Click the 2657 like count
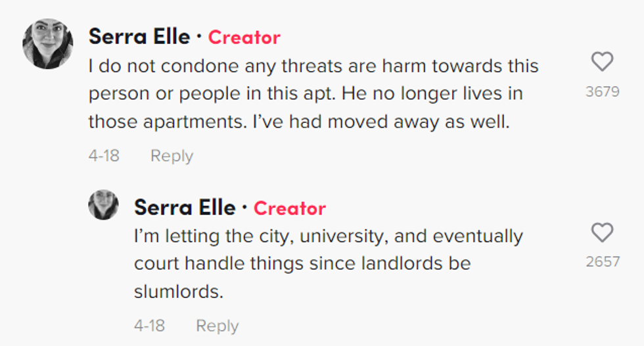This screenshot has width=644, height=346. [602, 262]
